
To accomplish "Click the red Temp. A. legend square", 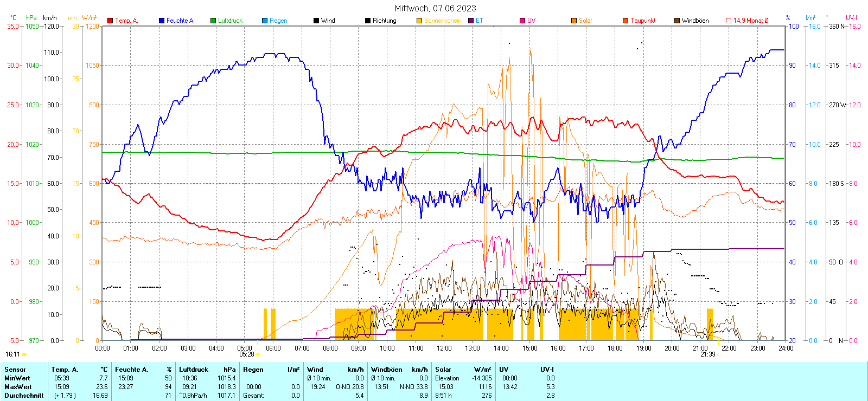I will coord(110,21).
